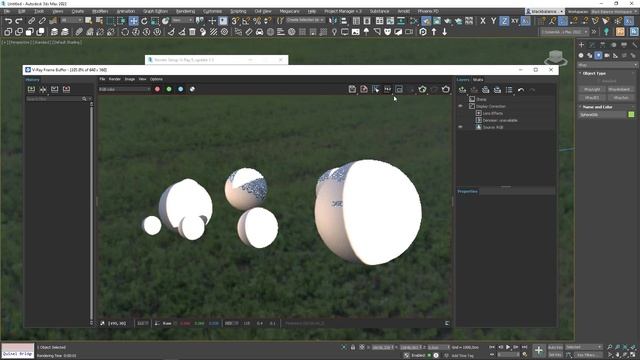Viewport: 640px width, 360px height.
Task: Toggle blue channel in V-Ray Frame Buffer
Action: click(x=180, y=89)
